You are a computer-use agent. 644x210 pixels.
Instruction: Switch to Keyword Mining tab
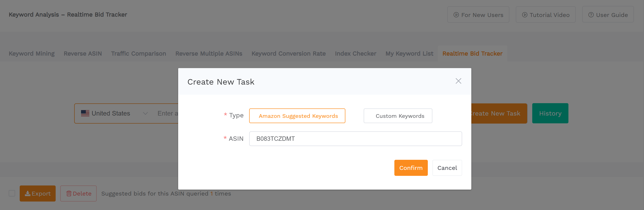32,54
